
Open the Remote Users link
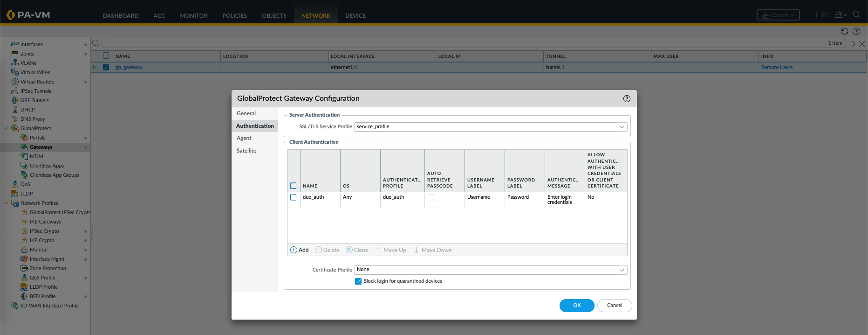pos(776,67)
